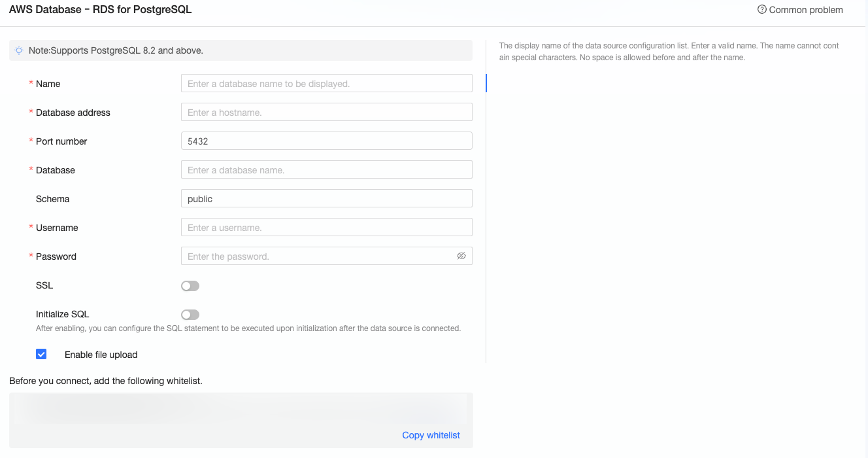Select the Database name input
The image size is (868, 458).
tap(327, 169)
